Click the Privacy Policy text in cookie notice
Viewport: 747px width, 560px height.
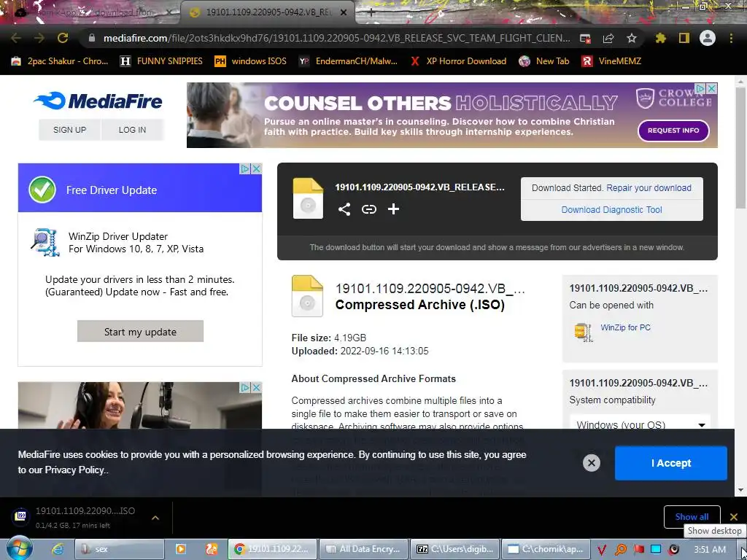(75, 470)
